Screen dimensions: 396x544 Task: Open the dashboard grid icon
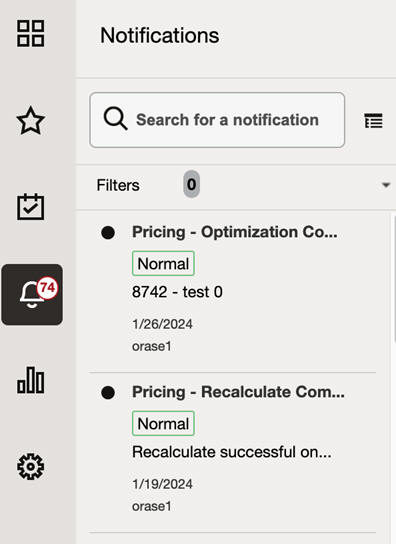pos(31,34)
